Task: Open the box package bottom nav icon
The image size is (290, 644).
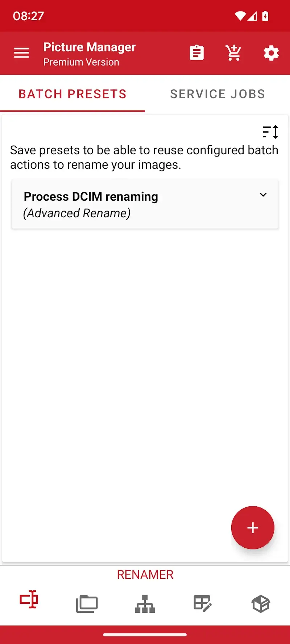Action: [261, 604]
